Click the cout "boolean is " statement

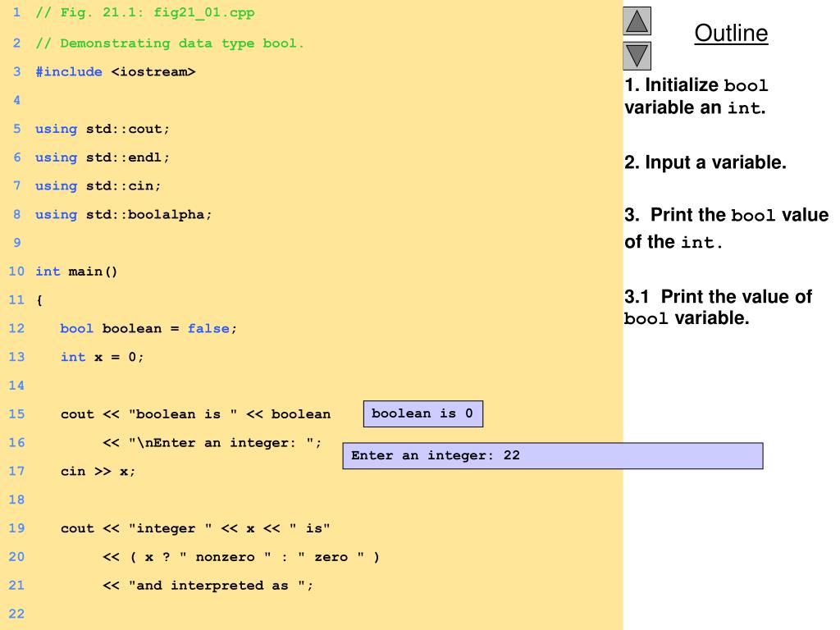(x=195, y=414)
